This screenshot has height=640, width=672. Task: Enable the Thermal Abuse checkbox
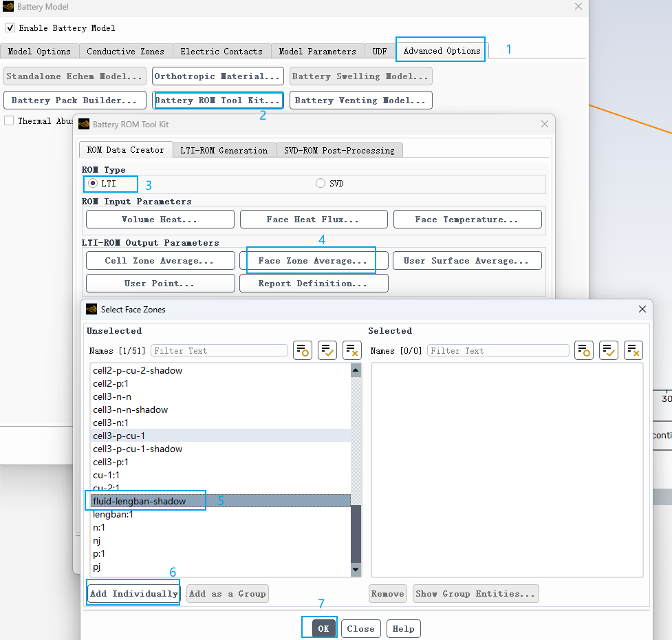pos(10,121)
